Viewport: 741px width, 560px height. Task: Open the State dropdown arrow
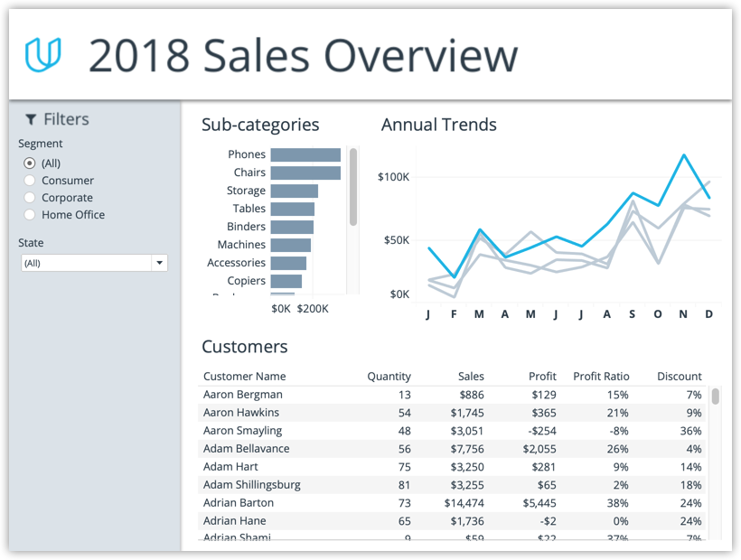pos(160,263)
